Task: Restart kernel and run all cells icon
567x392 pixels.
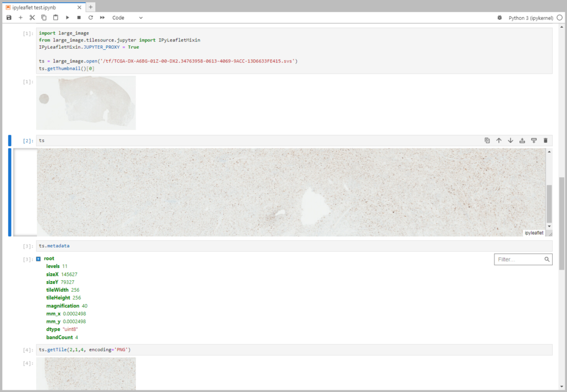Action: click(x=102, y=17)
